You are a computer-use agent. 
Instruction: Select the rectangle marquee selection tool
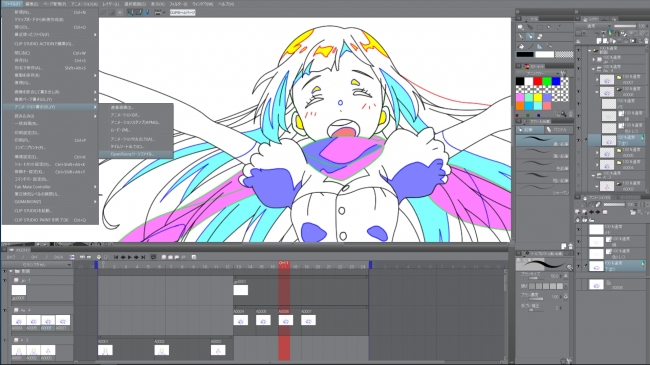pyautogui.click(x=539, y=27)
